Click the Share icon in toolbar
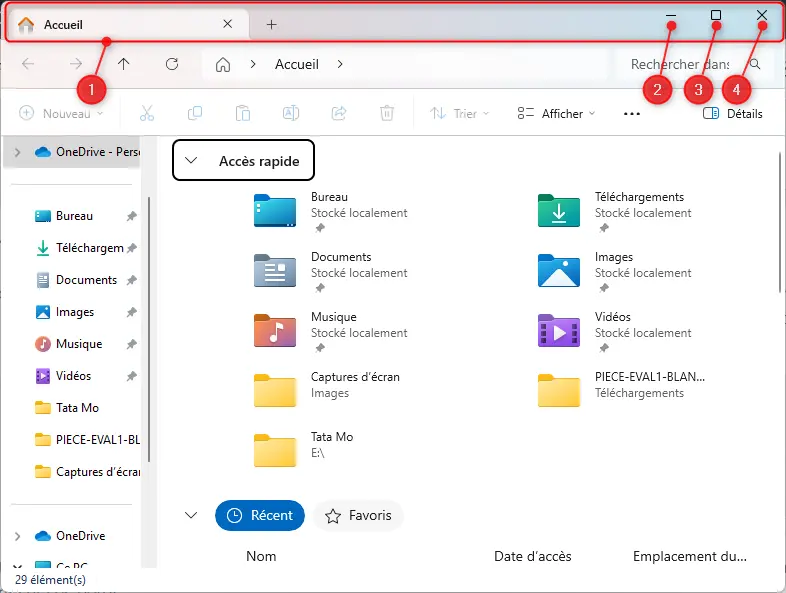This screenshot has width=786, height=593. coord(339,113)
